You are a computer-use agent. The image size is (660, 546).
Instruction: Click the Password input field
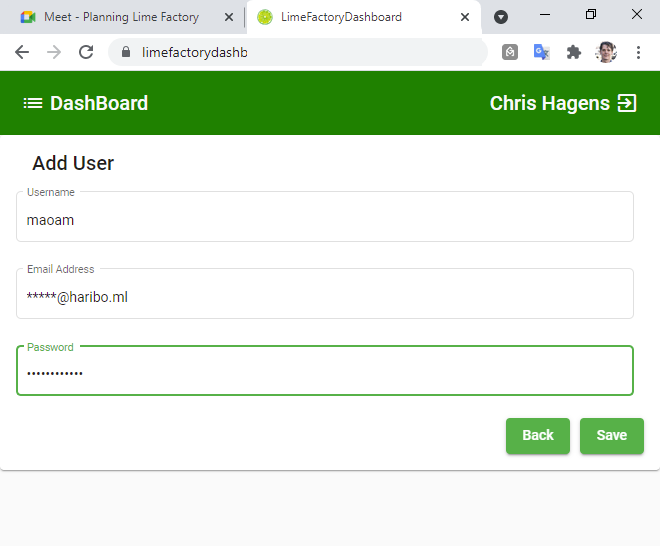(x=324, y=373)
